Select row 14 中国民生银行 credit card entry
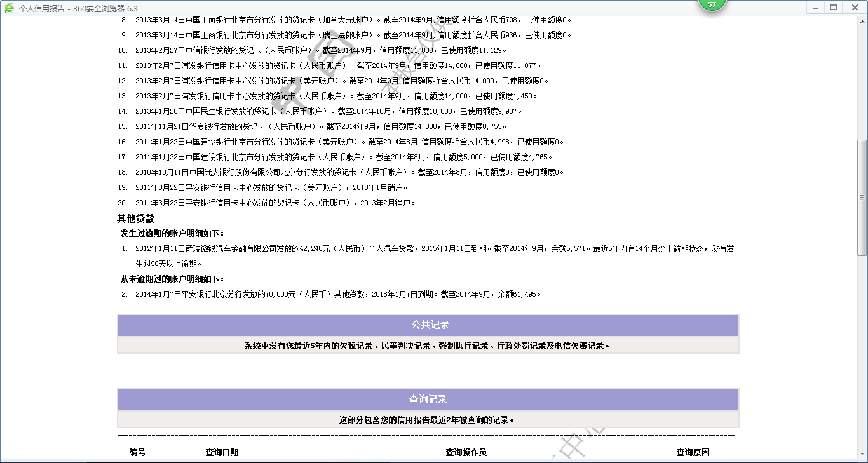 (320, 111)
